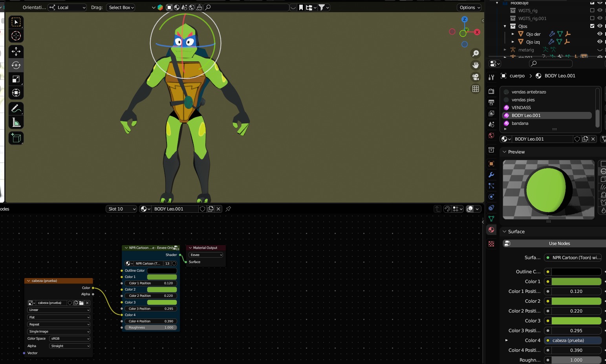Switch perspective/orthographic grid icon
This screenshot has height=364, width=606.
[476, 89]
